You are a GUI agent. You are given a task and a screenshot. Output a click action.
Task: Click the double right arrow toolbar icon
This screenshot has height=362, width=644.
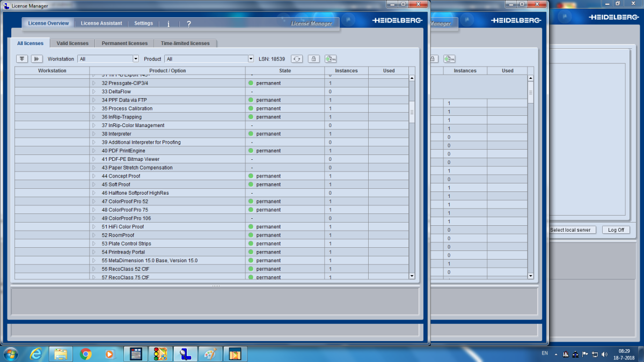36,59
